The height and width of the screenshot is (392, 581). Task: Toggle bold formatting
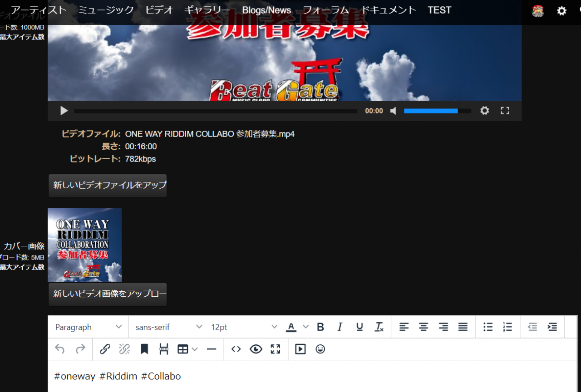(x=320, y=327)
